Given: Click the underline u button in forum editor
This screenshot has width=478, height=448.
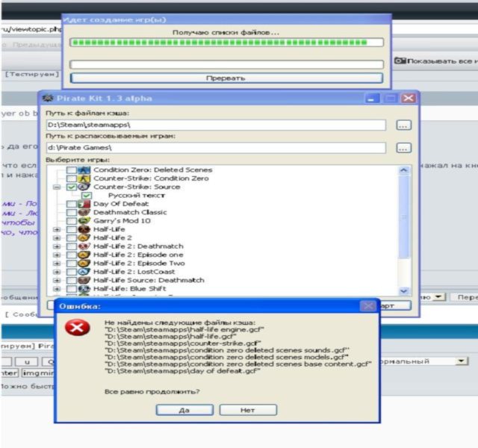Looking at the screenshot, I should tap(27, 361).
